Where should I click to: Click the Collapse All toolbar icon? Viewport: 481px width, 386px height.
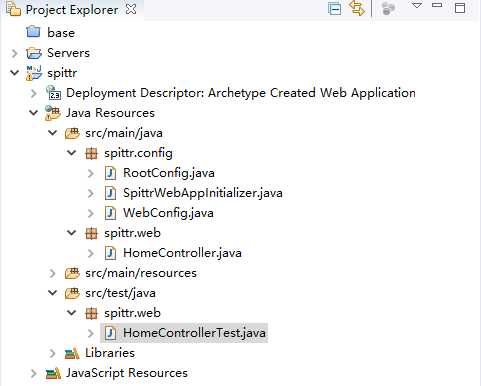[334, 9]
